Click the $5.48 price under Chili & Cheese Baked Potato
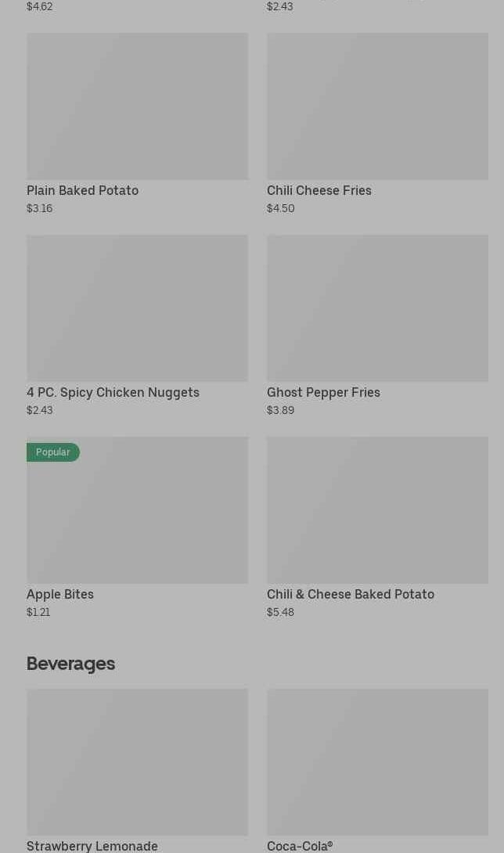504x853 pixels. [x=280, y=612]
